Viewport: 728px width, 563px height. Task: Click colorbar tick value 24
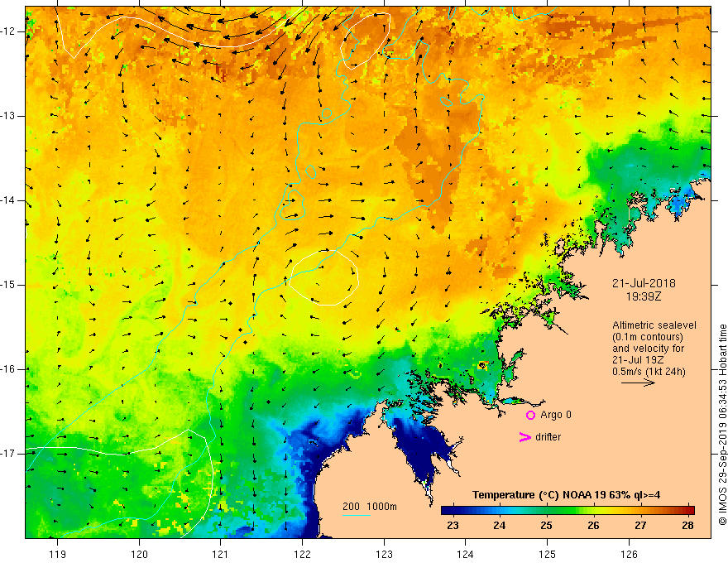[x=499, y=526]
